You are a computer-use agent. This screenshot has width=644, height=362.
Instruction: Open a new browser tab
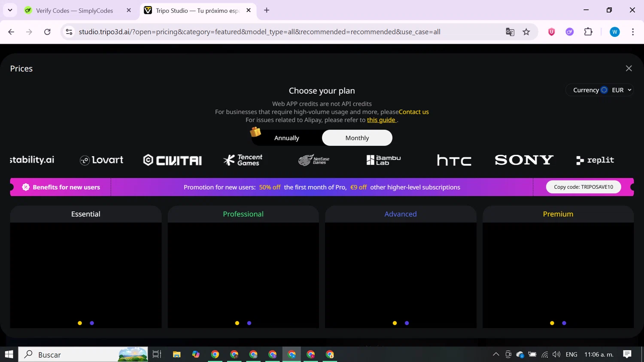[x=267, y=10]
